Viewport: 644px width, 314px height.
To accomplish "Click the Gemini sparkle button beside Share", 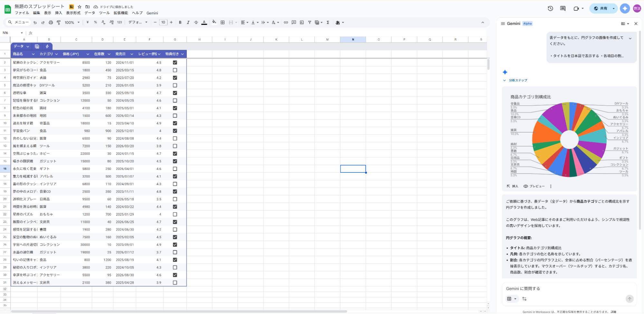I will pyautogui.click(x=625, y=9).
